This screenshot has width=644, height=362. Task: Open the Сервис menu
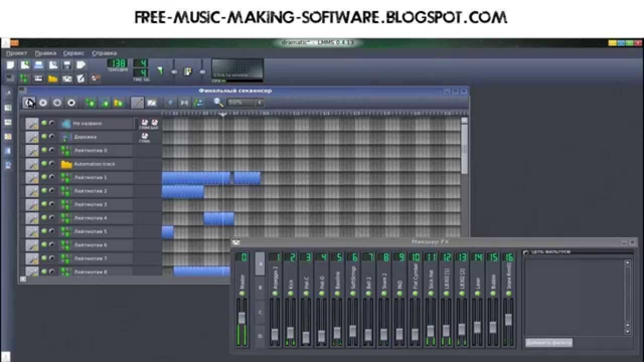(74, 53)
